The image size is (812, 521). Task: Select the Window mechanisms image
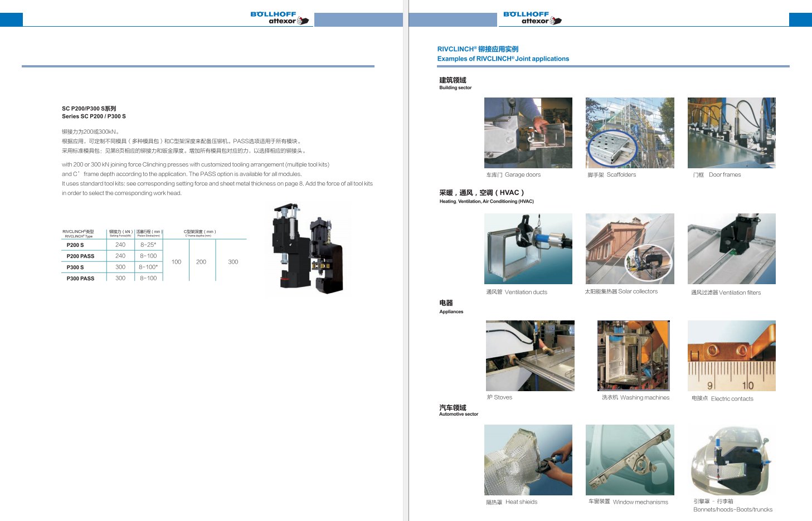[x=629, y=460]
